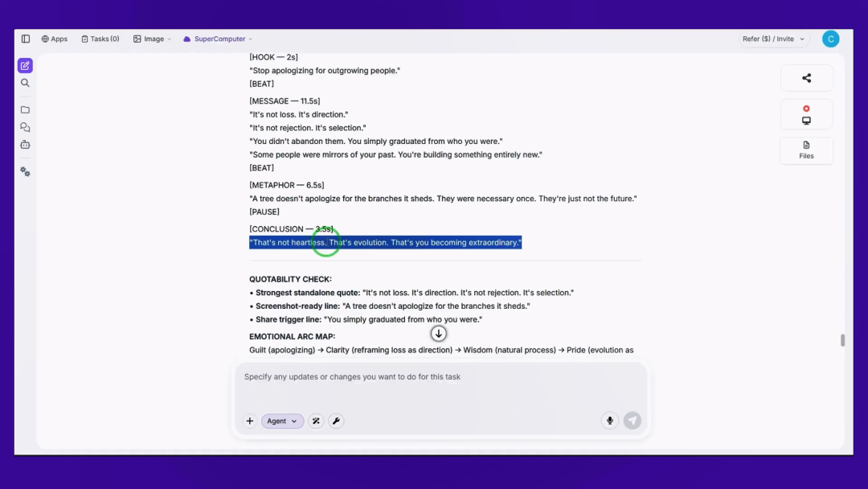This screenshot has width=868, height=489.
Task: Click the QUOTABILITY CHECK heading
Action: click(x=291, y=279)
